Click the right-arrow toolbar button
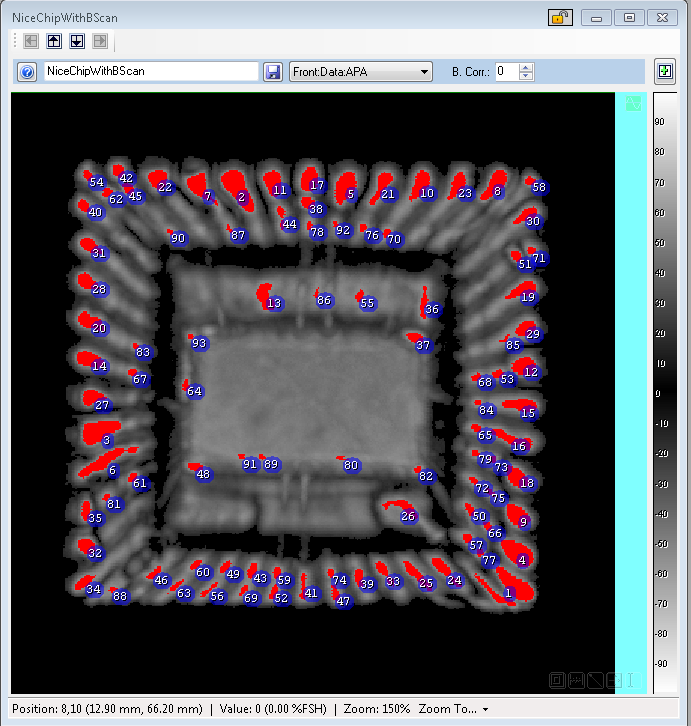 (99, 41)
